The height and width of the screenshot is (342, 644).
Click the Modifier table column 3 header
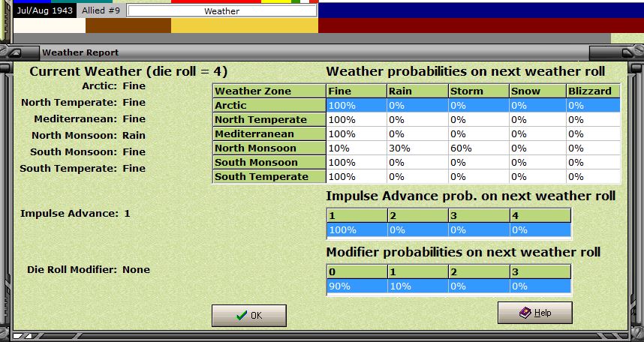click(x=540, y=271)
